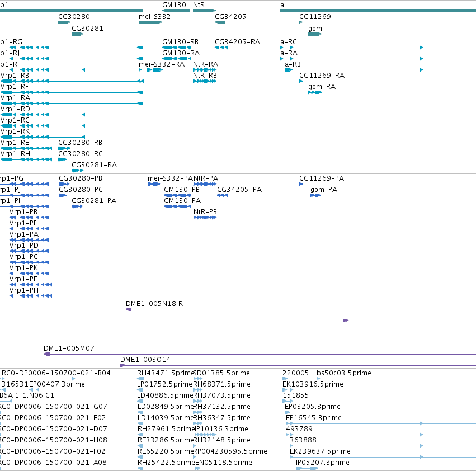This screenshot has width=476, height=471.
Task: Click the GM130-RB transcript label
Action: click(x=180, y=42)
